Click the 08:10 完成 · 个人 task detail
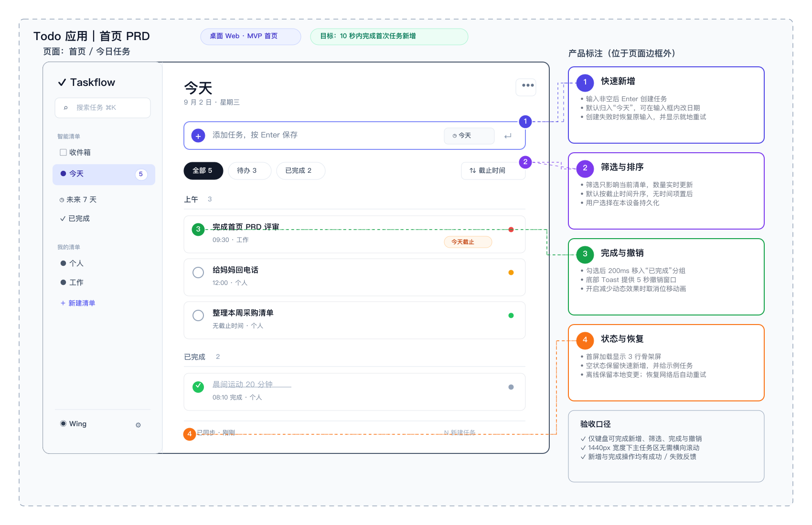The image size is (812, 525). [x=237, y=398]
